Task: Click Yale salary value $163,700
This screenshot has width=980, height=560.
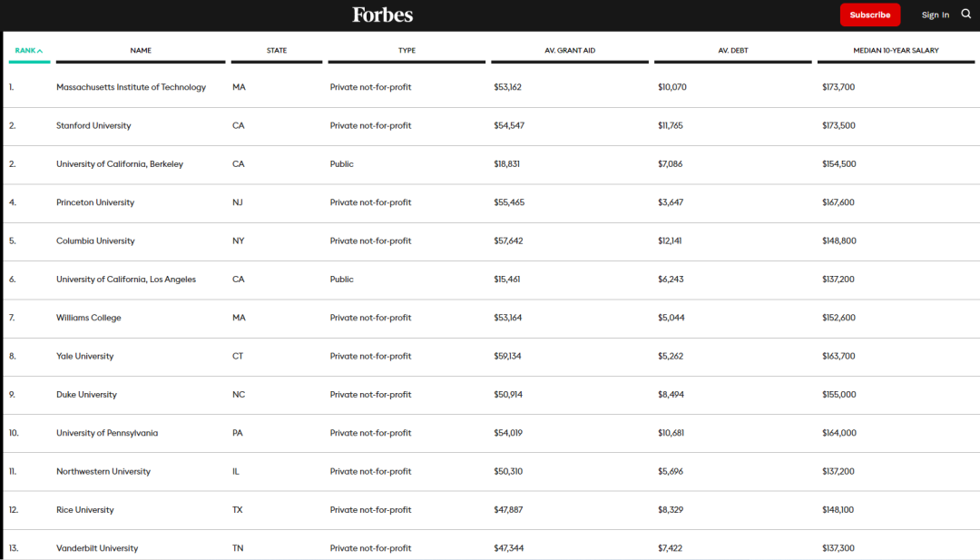Action: click(x=838, y=357)
